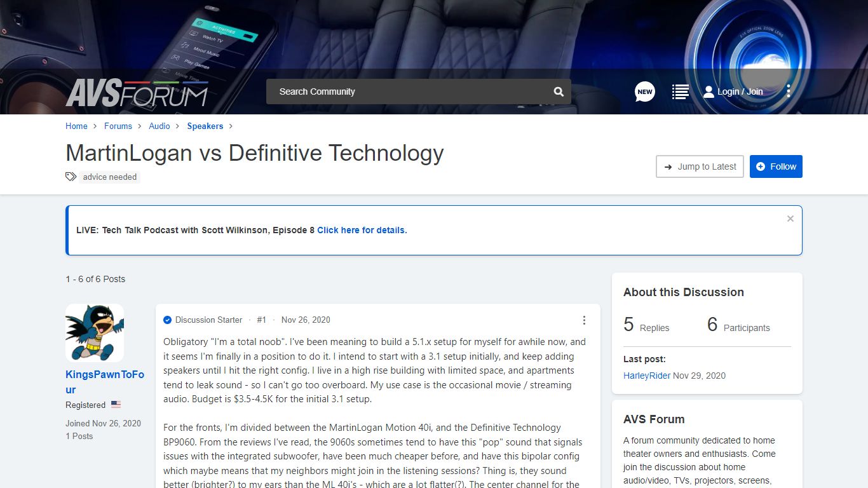
Task: Click the KingsPawnToFour Batman avatar
Action: point(95,333)
